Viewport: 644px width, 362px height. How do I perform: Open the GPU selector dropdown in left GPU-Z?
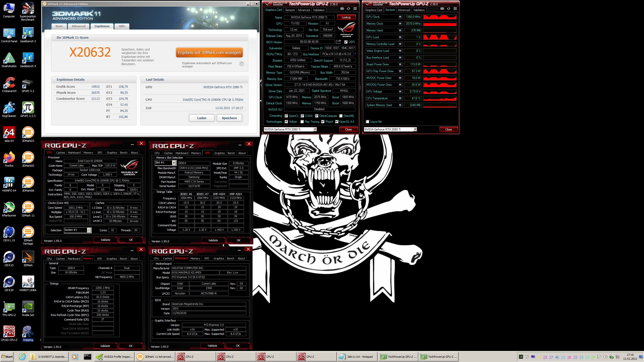315,129
